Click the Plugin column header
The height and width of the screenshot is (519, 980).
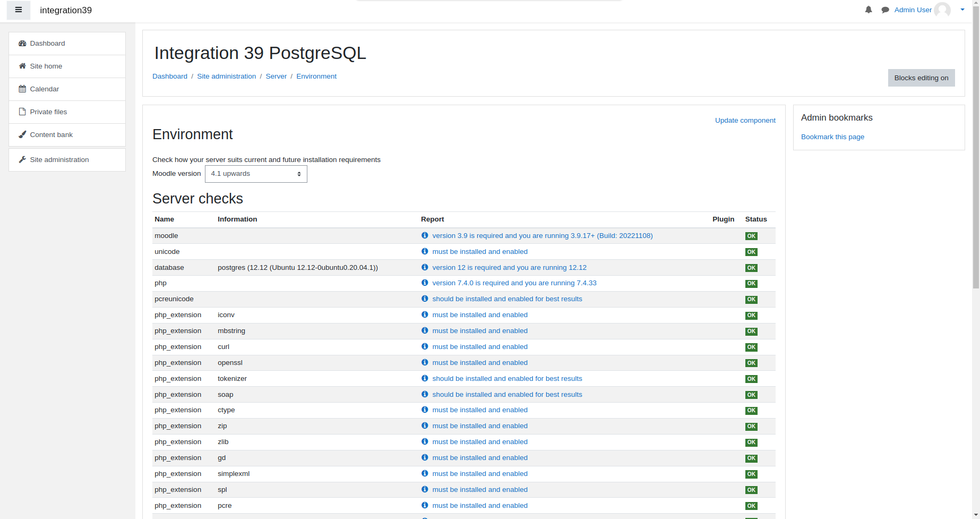point(723,219)
